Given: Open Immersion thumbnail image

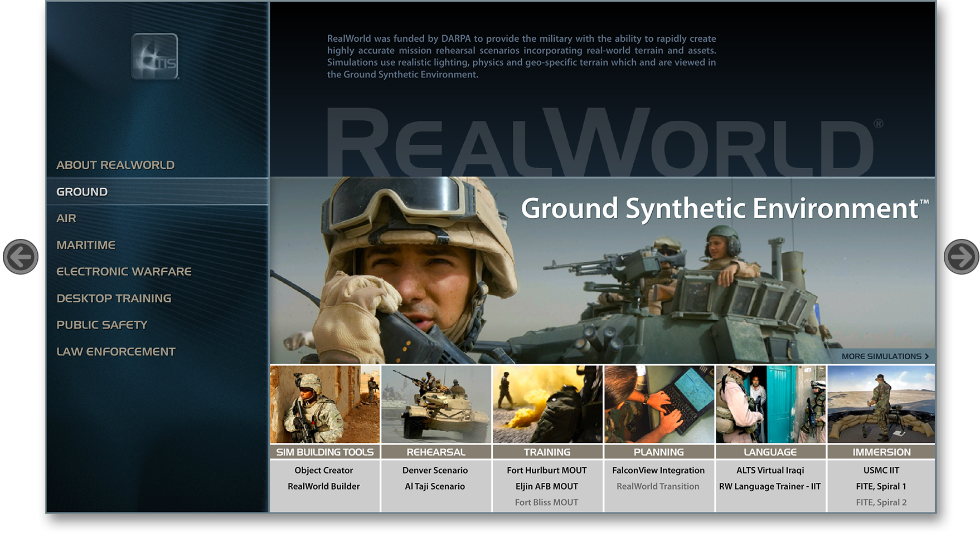Looking at the screenshot, I should (881, 404).
